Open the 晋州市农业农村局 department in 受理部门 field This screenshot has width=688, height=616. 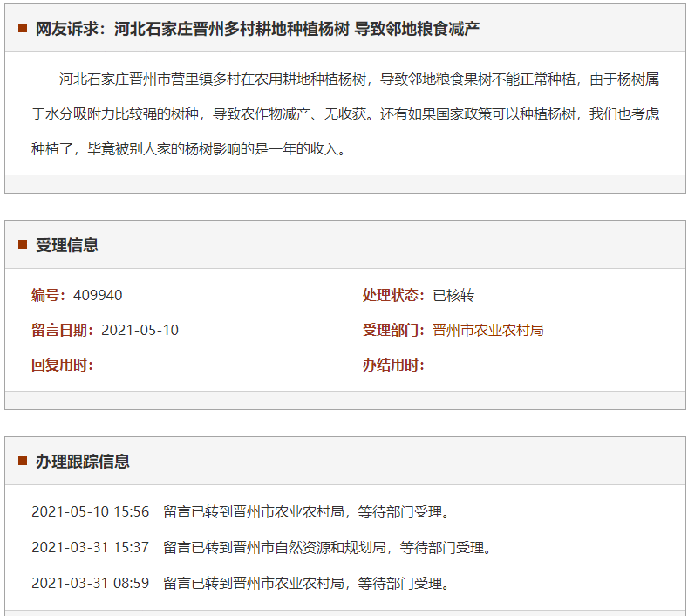487,330
